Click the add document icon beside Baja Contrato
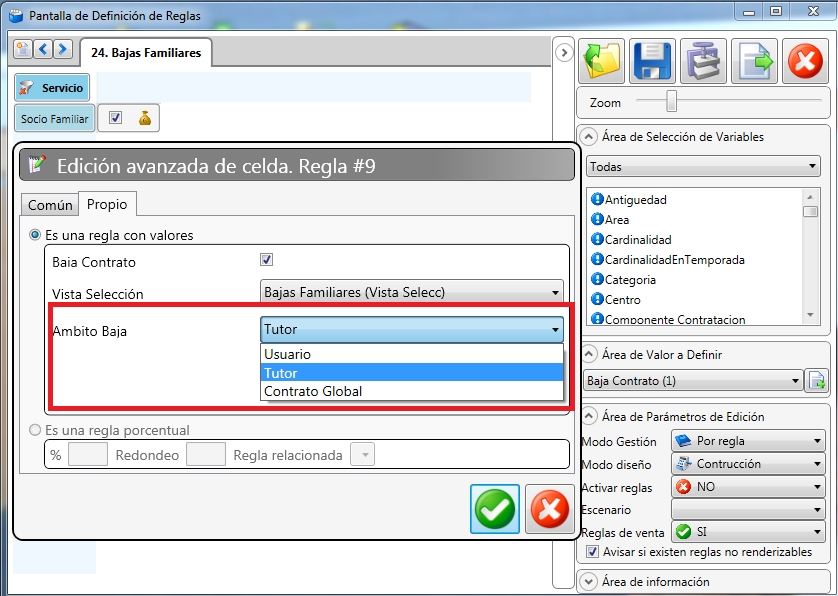This screenshot has height=596, width=838. click(x=816, y=381)
